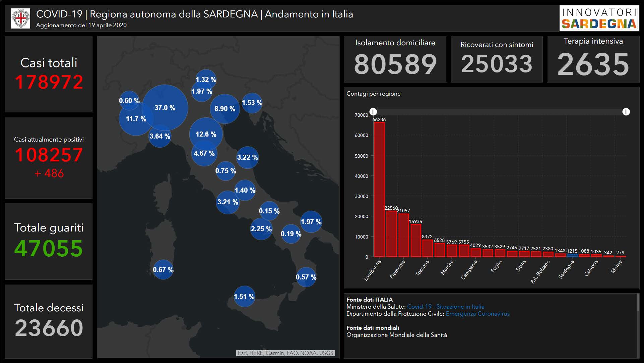The width and height of the screenshot is (644, 363).
Task: Open Covid-19 - Situazione in Italia link
Action: tap(445, 307)
